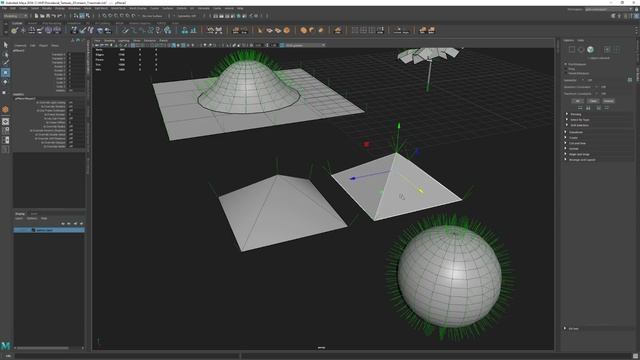Activate the Rotate tool in the toolbox

pos(5,82)
